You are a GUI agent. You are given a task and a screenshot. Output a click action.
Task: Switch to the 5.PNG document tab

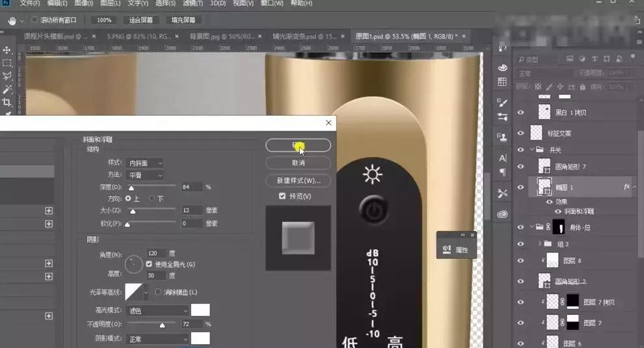[139, 36]
